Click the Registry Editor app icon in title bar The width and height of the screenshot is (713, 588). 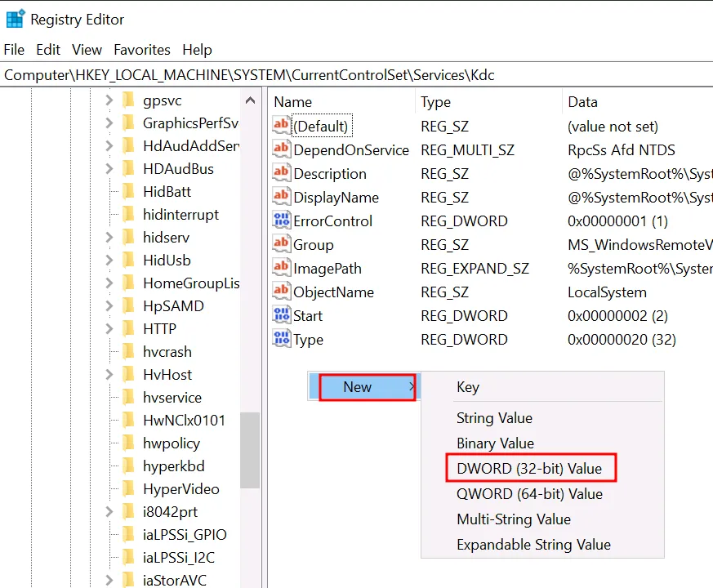click(x=15, y=18)
